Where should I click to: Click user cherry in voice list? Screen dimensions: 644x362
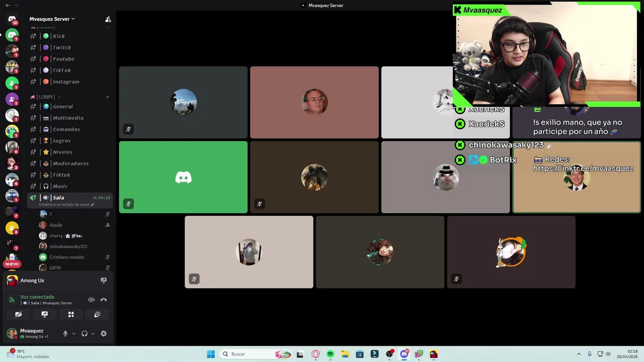pyautogui.click(x=74, y=236)
